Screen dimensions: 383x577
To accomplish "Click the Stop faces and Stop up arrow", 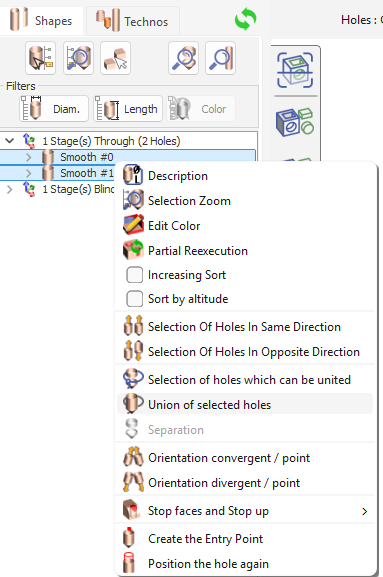I will (x=364, y=511).
